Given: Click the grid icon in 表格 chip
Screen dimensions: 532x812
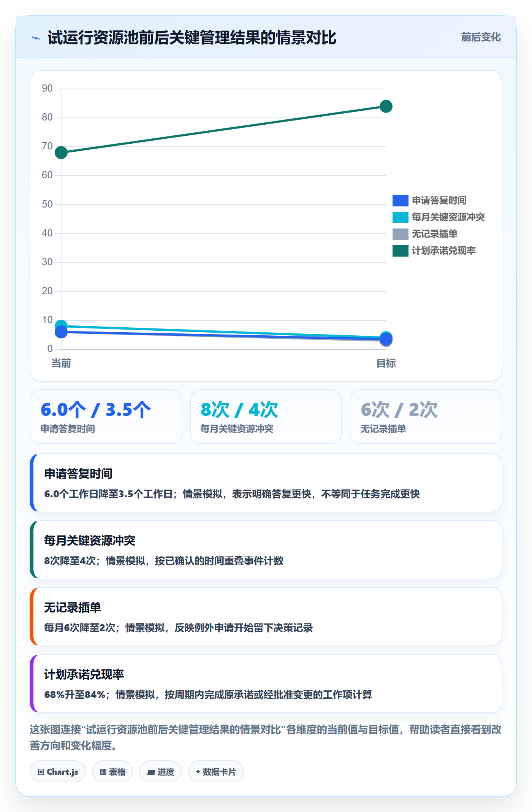Looking at the screenshot, I should (x=103, y=772).
